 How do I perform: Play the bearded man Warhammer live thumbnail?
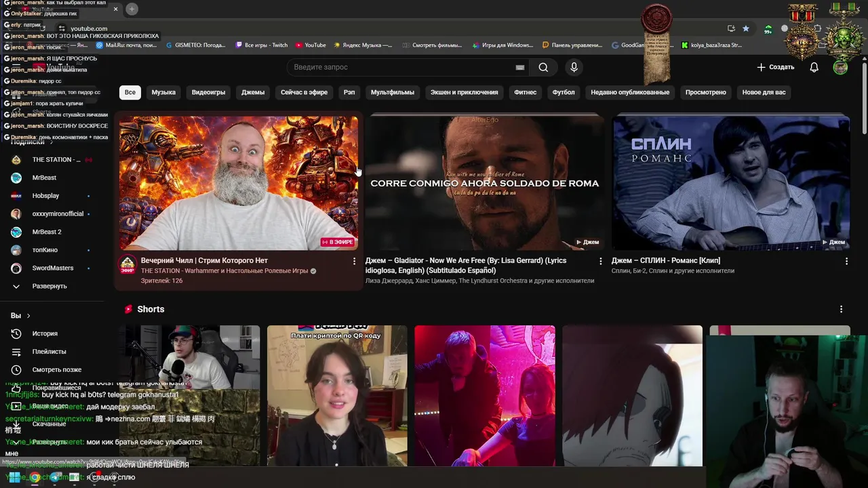tap(239, 183)
